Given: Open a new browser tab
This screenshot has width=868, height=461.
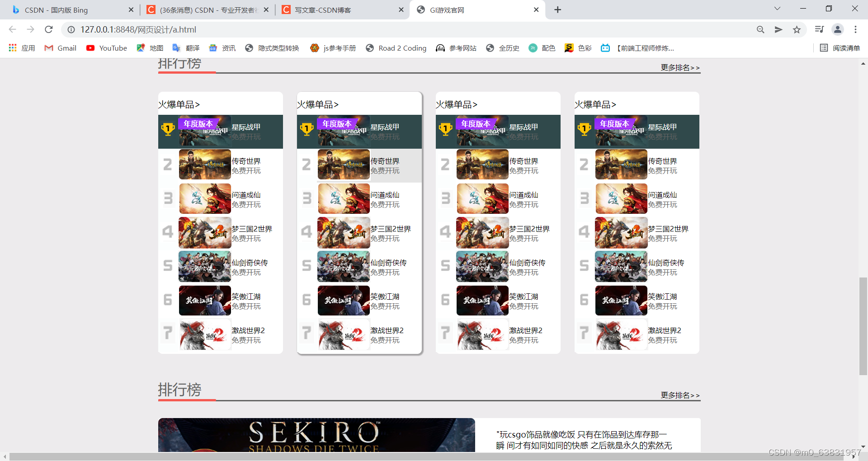Looking at the screenshot, I should [558, 9].
